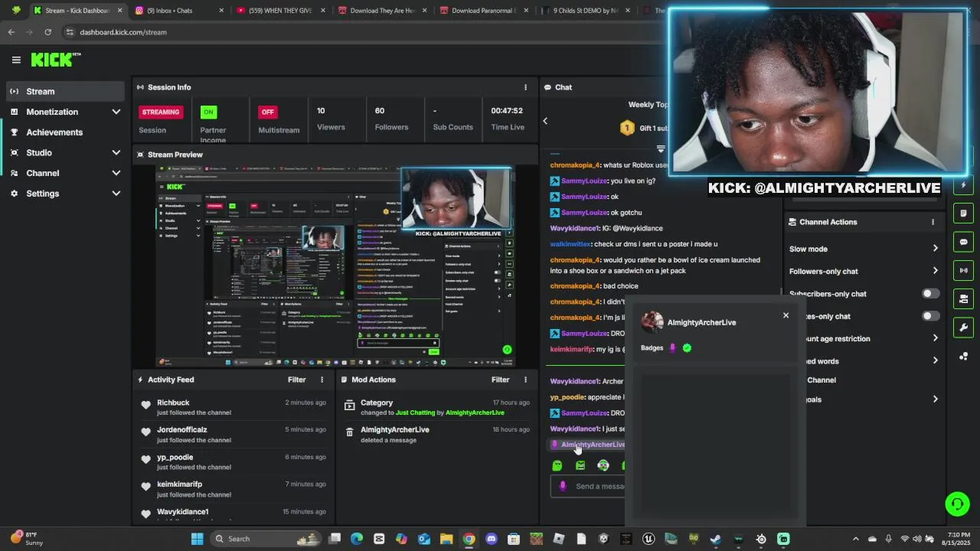Select the Jordenofficalz follow entry
980x551 pixels.
point(234,435)
